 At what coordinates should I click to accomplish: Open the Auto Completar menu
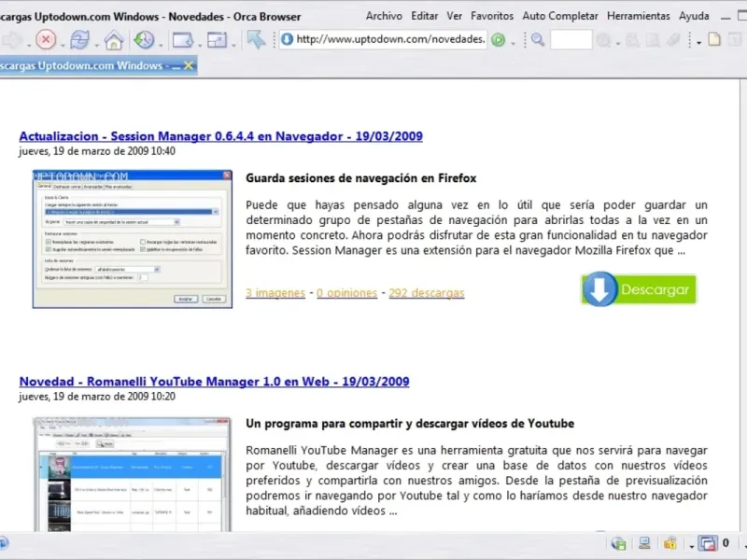(x=559, y=16)
